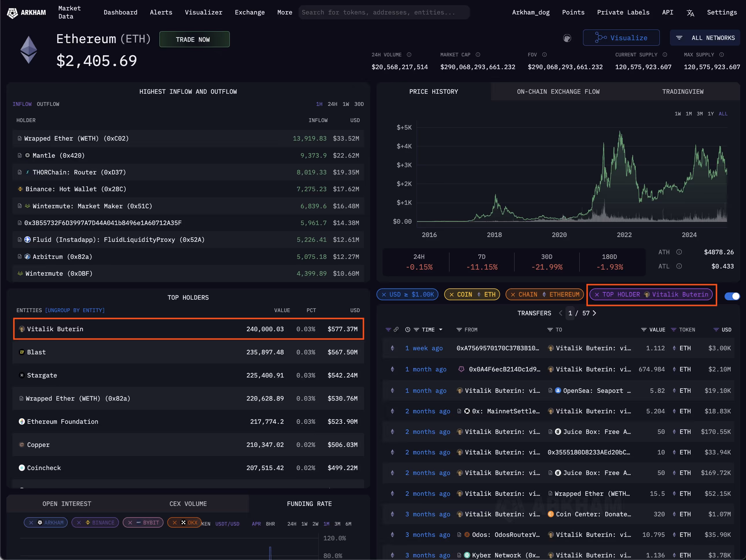Click the FROM column filter icon
The height and width of the screenshot is (560, 746).
tap(459, 330)
